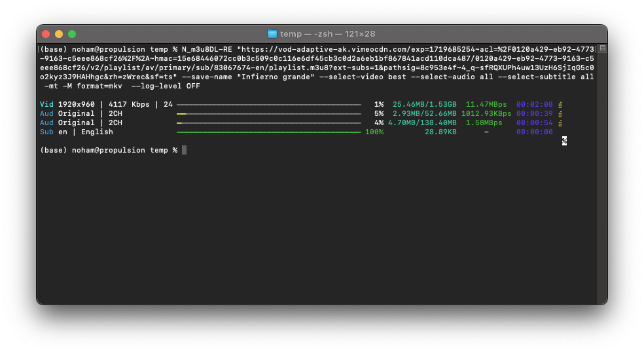Click the yellow spinner beside 00:00:54
Viewport: 644px width, 353px height.
click(560, 123)
